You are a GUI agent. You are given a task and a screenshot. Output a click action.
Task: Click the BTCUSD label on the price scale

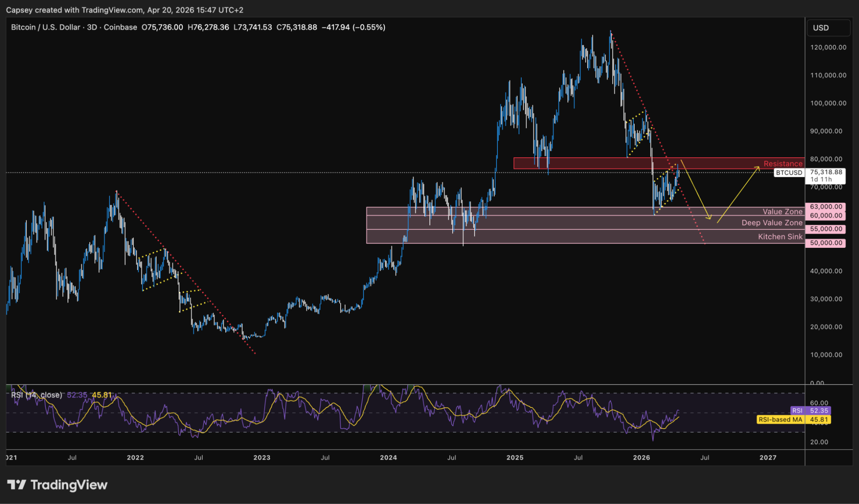(789, 172)
